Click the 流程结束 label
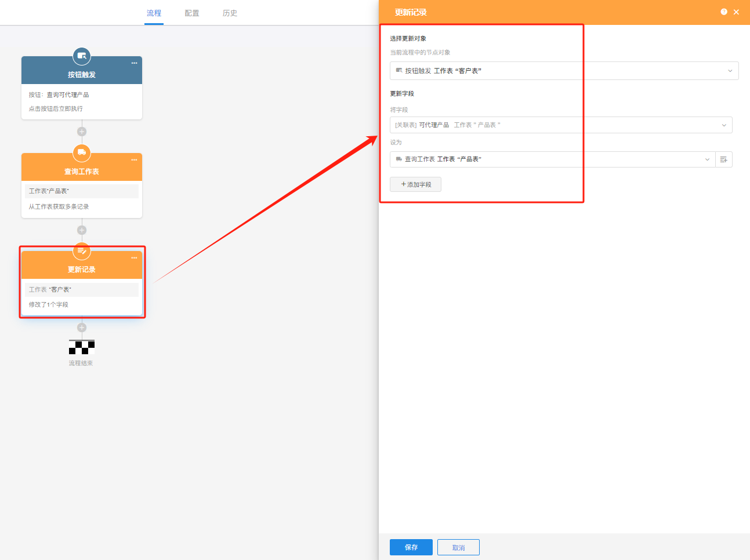This screenshot has width=750, height=560. tap(81, 363)
